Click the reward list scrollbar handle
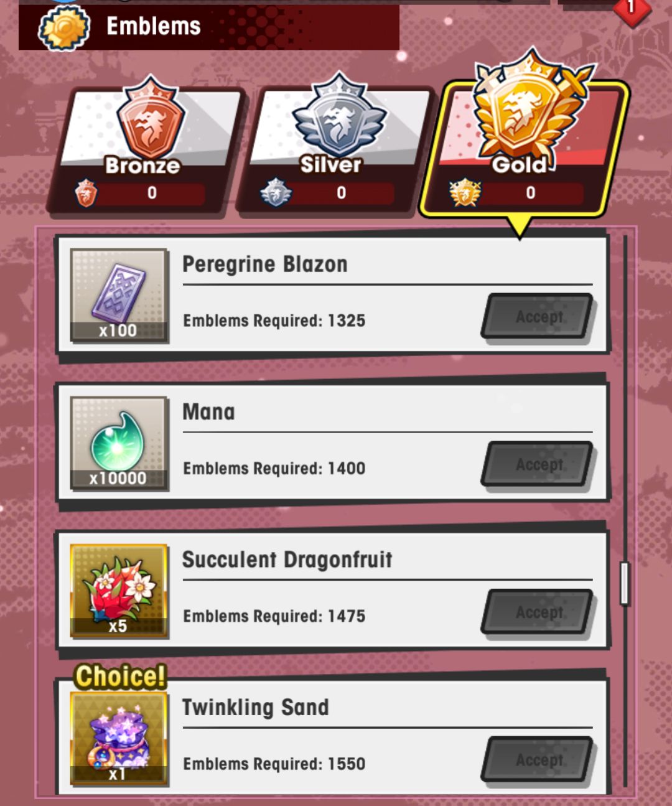 (625, 583)
